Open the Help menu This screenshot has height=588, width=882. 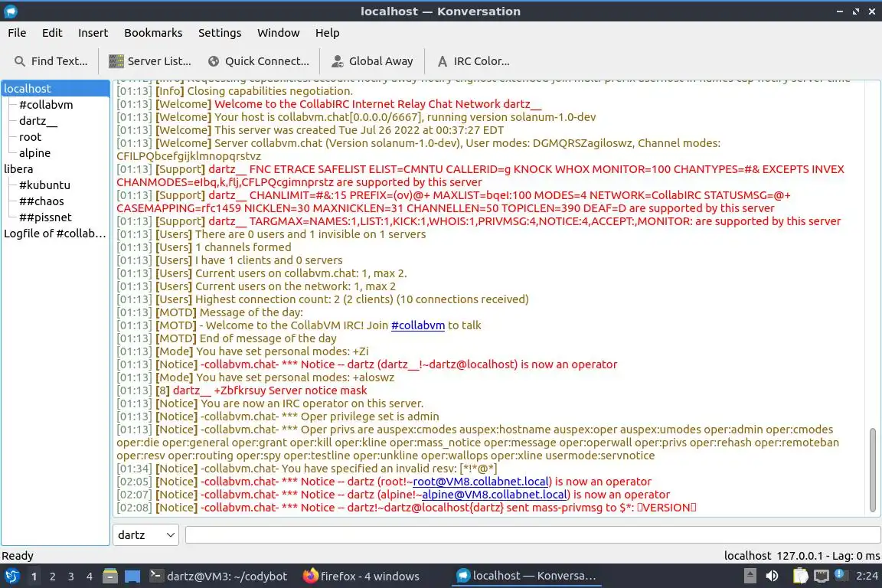click(x=327, y=33)
